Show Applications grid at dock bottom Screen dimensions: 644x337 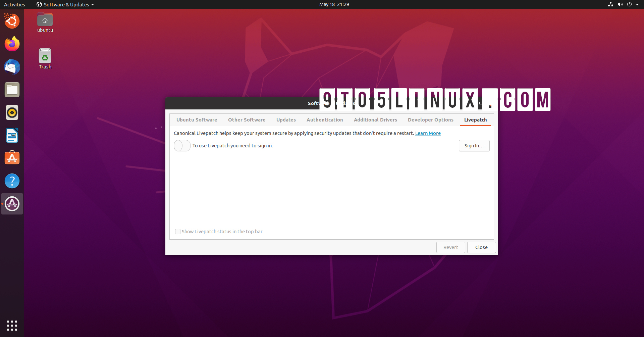click(12, 325)
